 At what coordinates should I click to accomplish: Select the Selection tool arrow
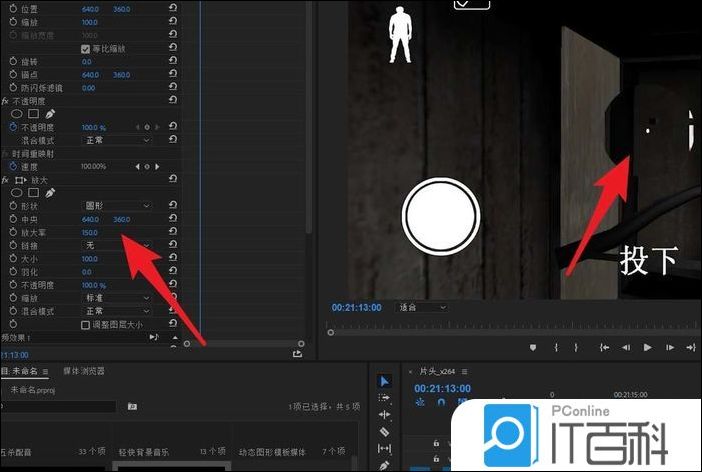[x=384, y=381]
